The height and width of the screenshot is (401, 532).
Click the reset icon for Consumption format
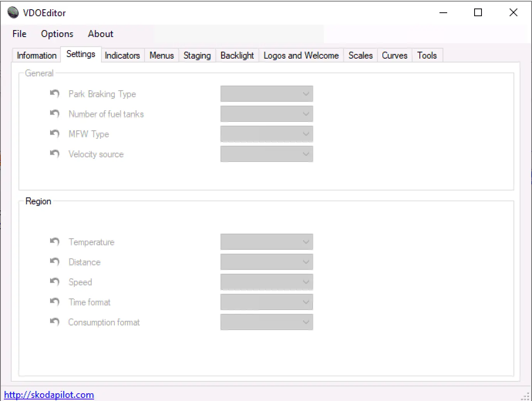point(55,322)
